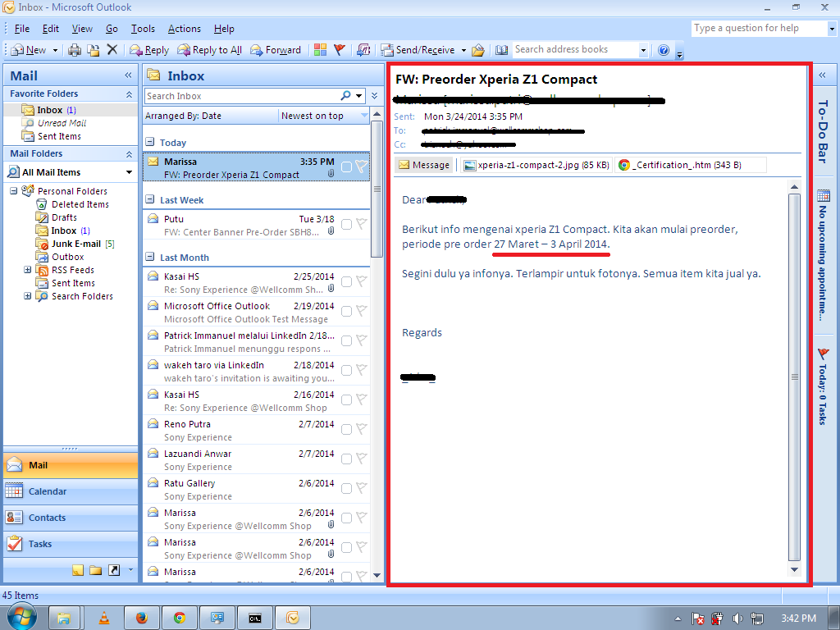Open the Address Book icon
The width and height of the screenshot is (840, 630).
pos(501,50)
